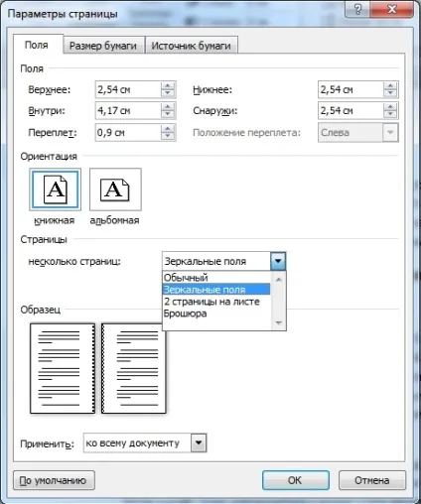Open the несколько страниц dropdown arrow
The width and height of the screenshot is (421, 504).
click(x=278, y=261)
